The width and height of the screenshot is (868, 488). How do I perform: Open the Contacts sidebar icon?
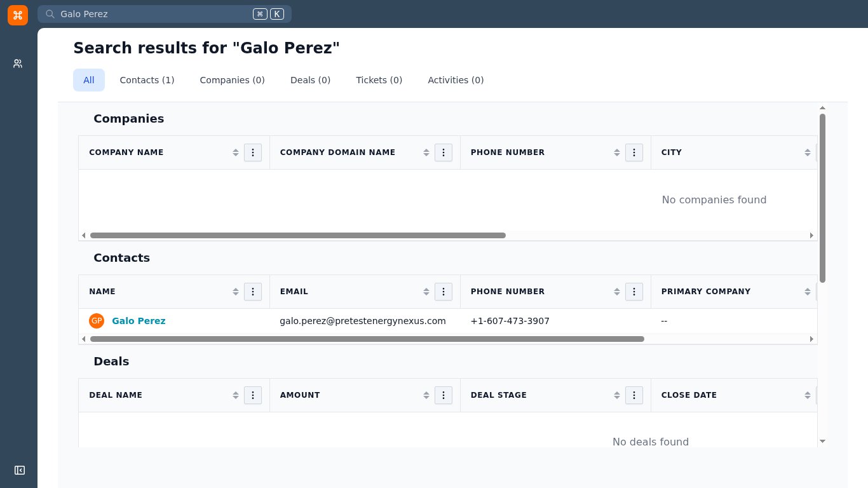tap(18, 64)
